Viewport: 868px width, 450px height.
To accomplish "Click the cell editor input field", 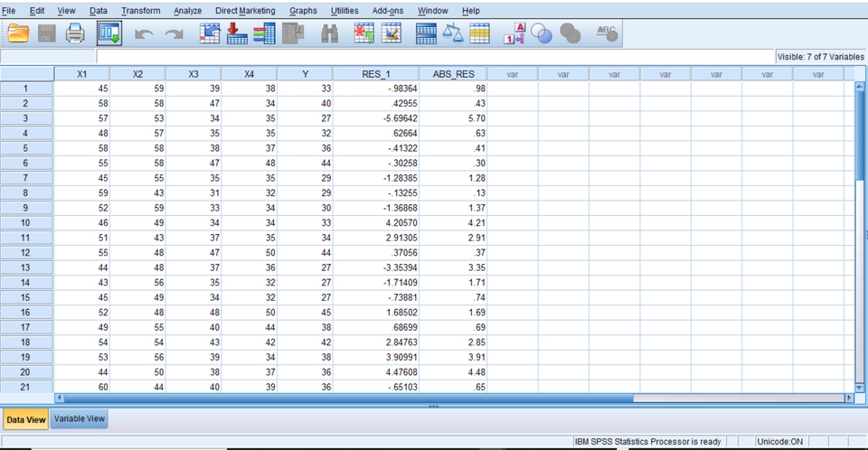I will click(x=435, y=56).
